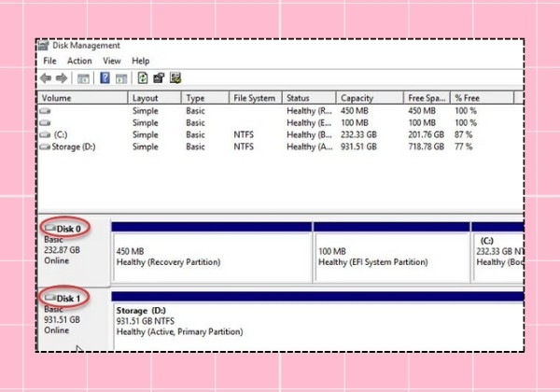Sort by the Free Space column header

coord(427,98)
